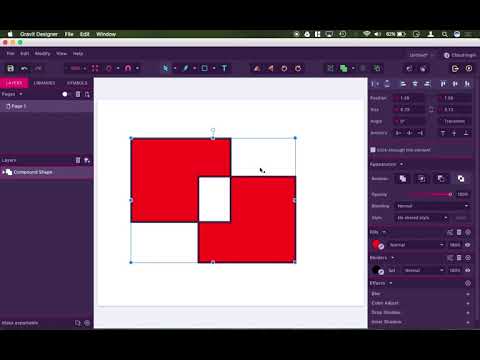The width and height of the screenshot is (480, 360).
Task: Click the Opacity slider handle
Action: tap(450, 194)
